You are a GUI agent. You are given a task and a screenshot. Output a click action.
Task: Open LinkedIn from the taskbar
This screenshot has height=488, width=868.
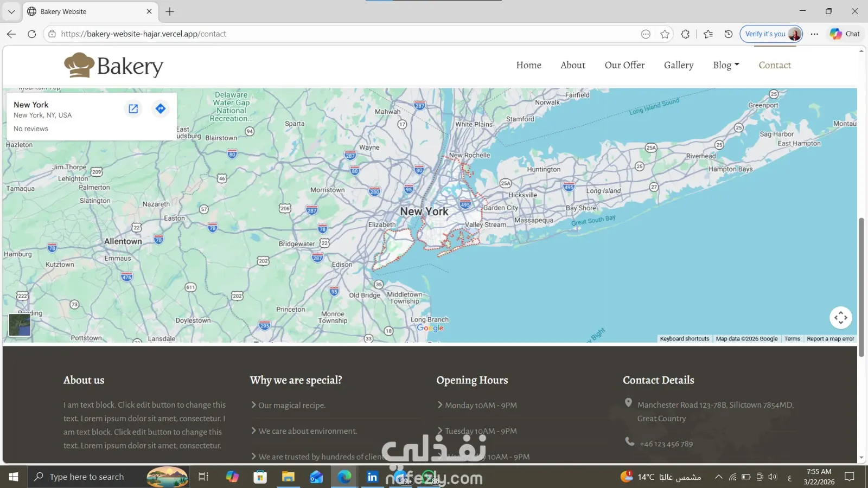pyautogui.click(x=373, y=477)
